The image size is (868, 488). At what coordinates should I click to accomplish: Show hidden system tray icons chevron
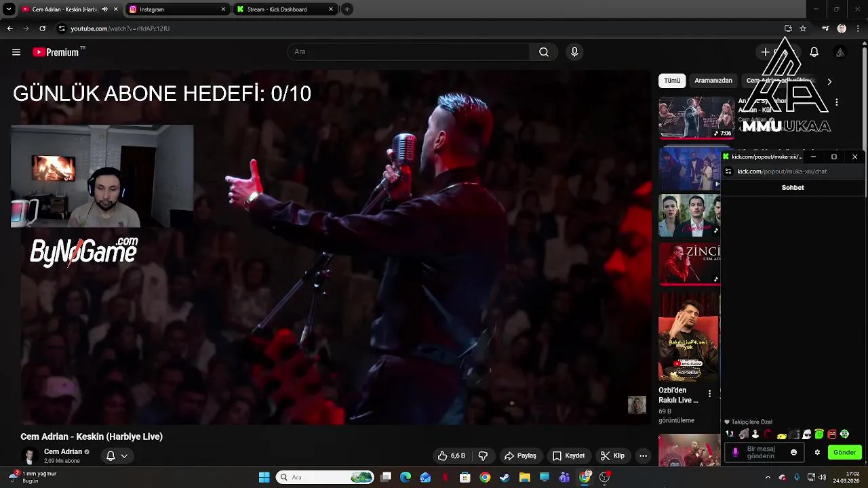click(x=768, y=477)
